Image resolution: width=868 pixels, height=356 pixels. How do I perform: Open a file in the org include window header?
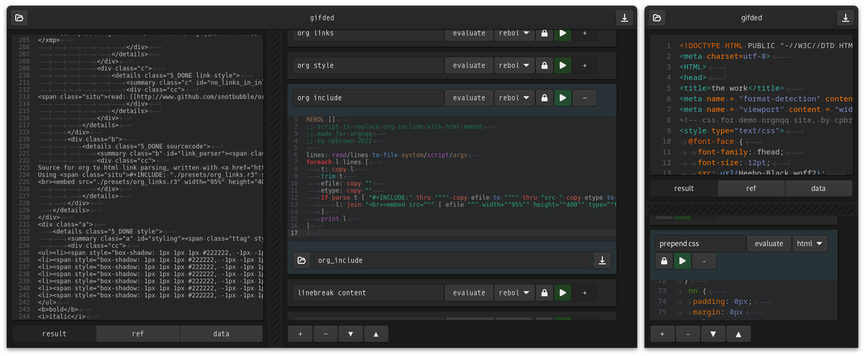coord(19,18)
